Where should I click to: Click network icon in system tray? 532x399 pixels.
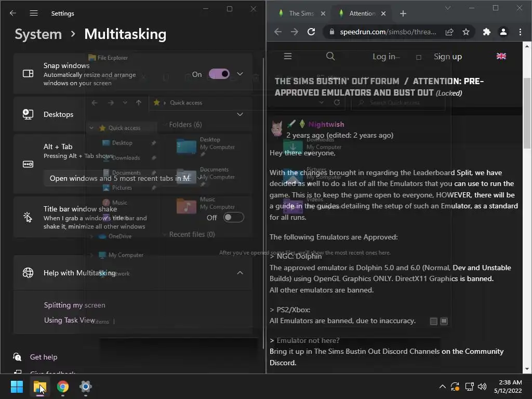[x=470, y=387]
